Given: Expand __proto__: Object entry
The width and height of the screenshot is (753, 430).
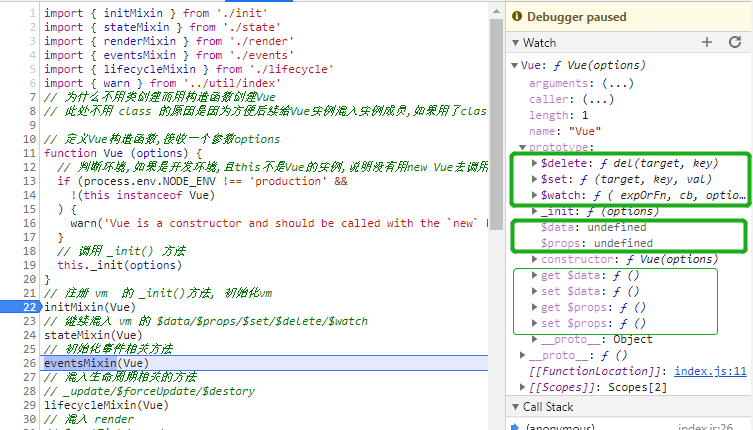Looking at the screenshot, I should coord(534,339).
